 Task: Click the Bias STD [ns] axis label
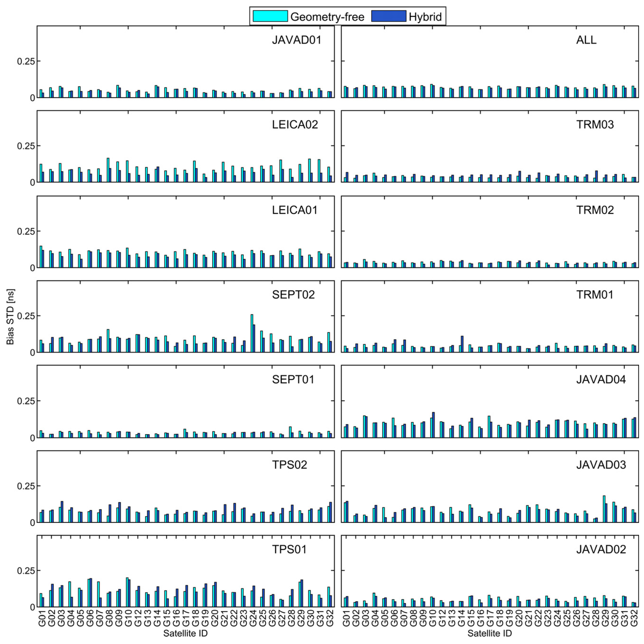[10, 317]
